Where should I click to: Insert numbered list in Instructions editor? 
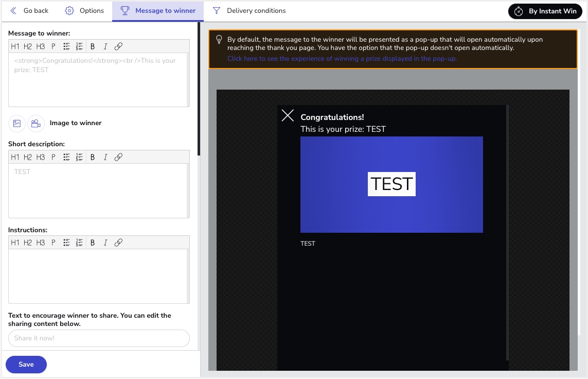coord(79,243)
